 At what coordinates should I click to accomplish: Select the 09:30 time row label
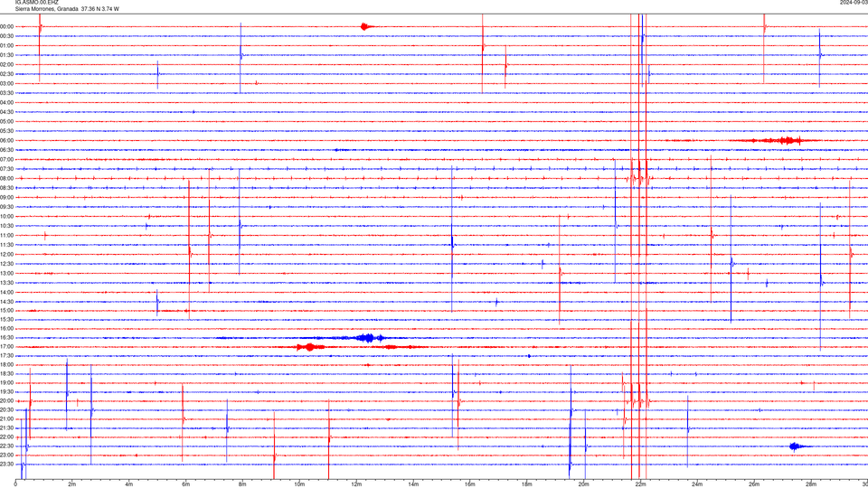(x=7, y=207)
